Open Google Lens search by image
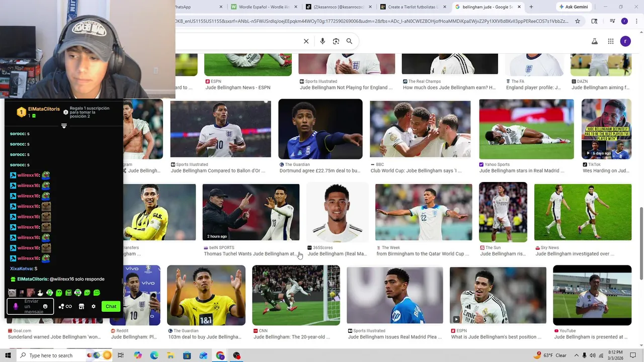This screenshot has width=644, height=362. click(336, 41)
